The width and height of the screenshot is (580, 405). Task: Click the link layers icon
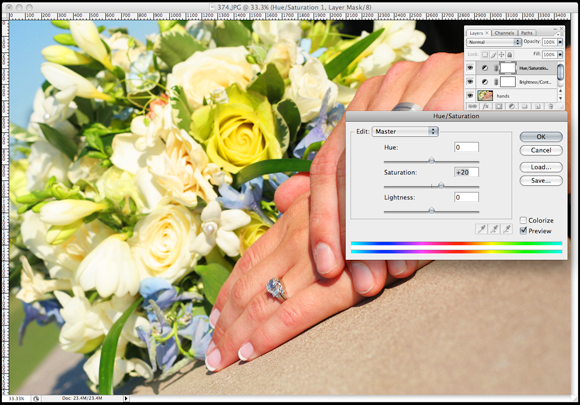(473, 106)
